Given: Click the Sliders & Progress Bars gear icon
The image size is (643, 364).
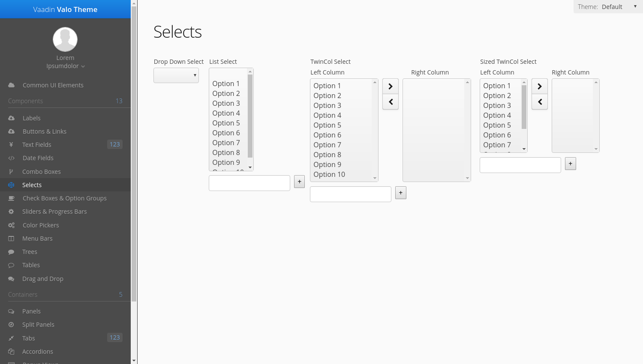Looking at the screenshot, I should point(11,212).
